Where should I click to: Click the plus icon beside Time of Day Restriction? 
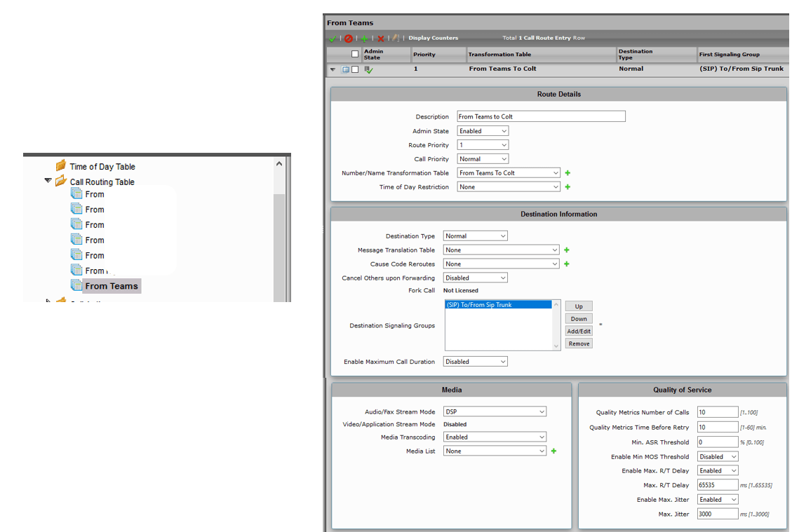point(568,187)
